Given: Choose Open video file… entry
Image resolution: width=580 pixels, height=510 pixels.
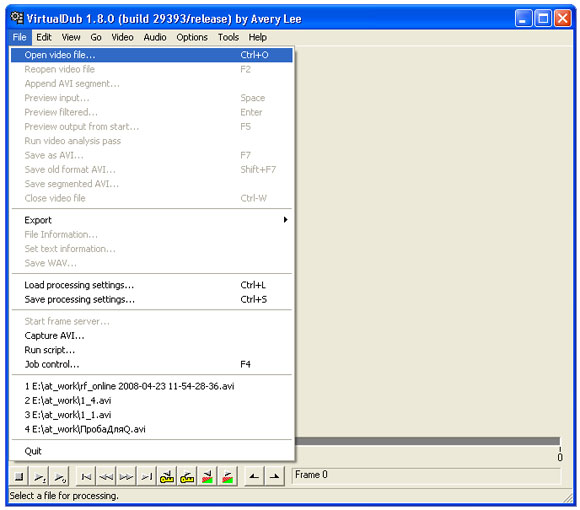Looking at the screenshot, I should point(152,55).
